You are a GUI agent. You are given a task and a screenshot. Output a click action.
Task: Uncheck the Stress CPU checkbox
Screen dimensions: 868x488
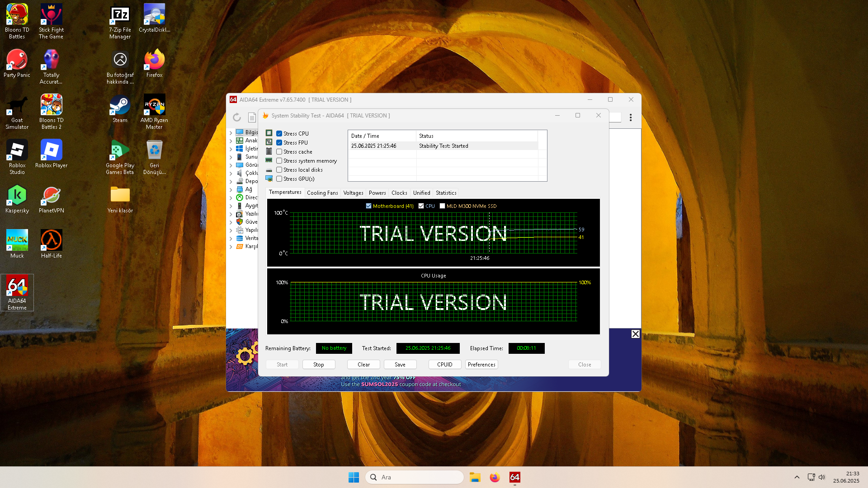coord(279,134)
